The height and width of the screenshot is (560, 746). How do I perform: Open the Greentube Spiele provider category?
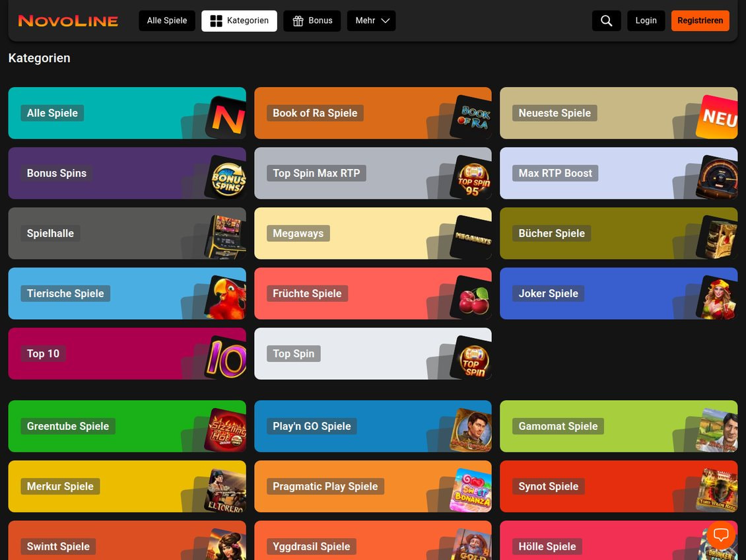[x=127, y=426]
